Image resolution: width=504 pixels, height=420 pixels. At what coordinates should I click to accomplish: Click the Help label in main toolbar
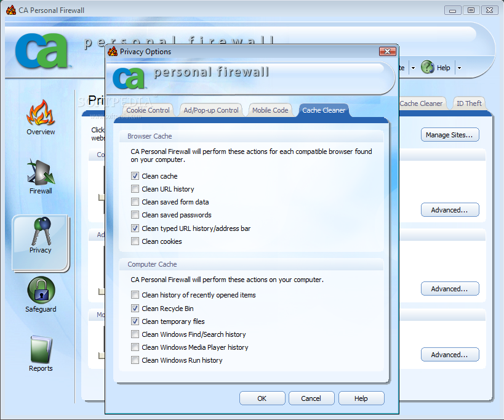[444, 68]
